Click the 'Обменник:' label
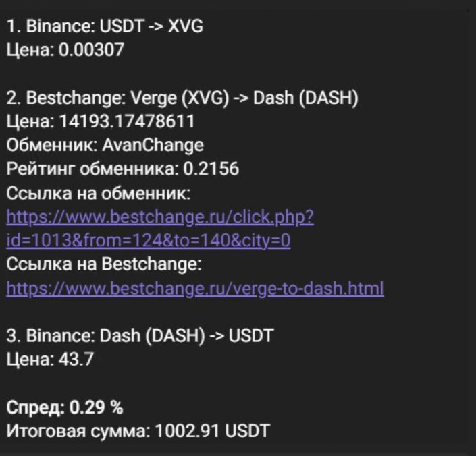This screenshot has width=476, height=456. tap(52, 145)
